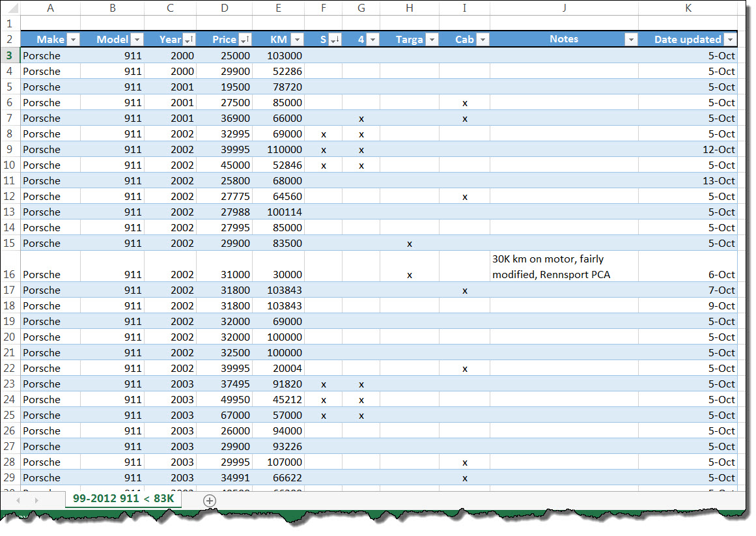Select KM cell 45212
The height and width of the screenshot is (536, 756).
pos(278,400)
